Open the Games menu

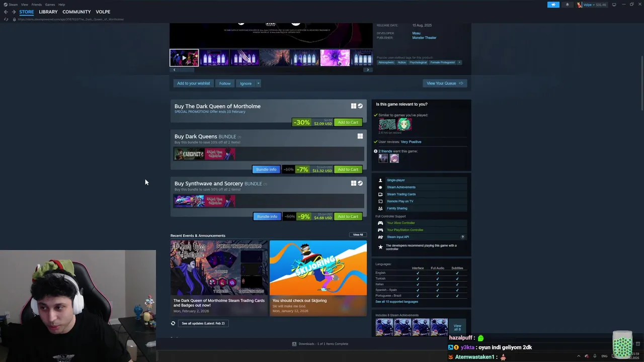pyautogui.click(x=50, y=5)
